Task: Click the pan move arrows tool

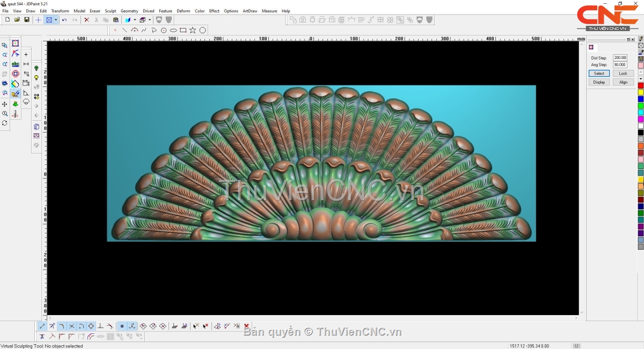Action: pyautogui.click(x=5, y=104)
